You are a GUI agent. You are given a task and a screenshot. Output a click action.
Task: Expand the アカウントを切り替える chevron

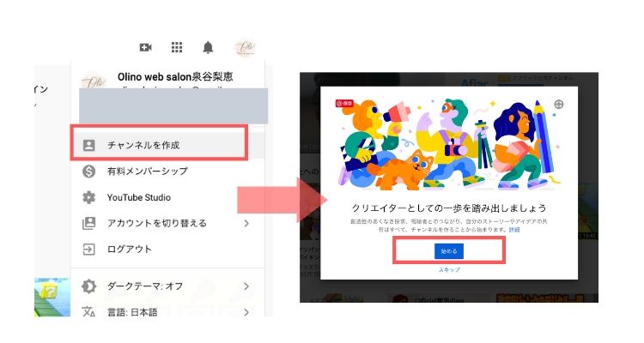246,223
